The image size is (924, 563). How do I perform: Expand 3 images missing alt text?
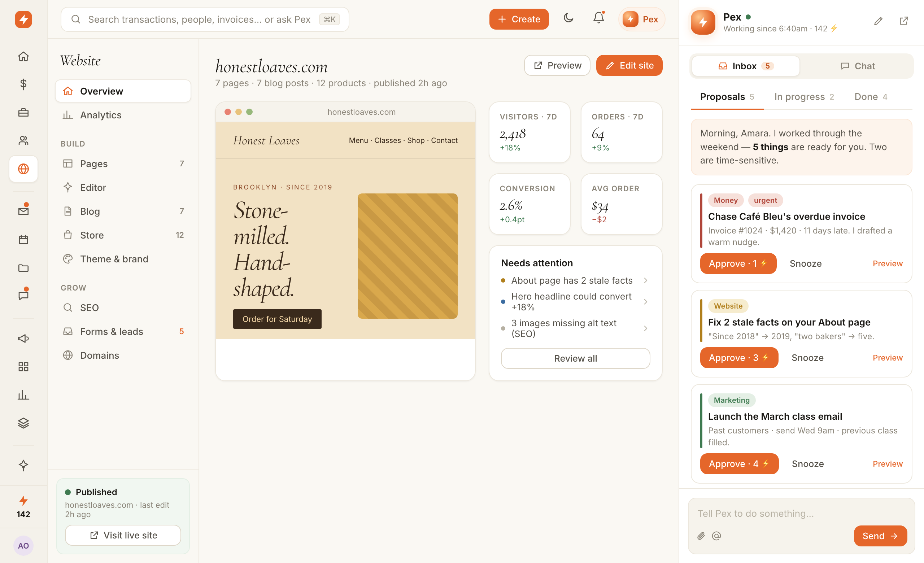coord(575,328)
